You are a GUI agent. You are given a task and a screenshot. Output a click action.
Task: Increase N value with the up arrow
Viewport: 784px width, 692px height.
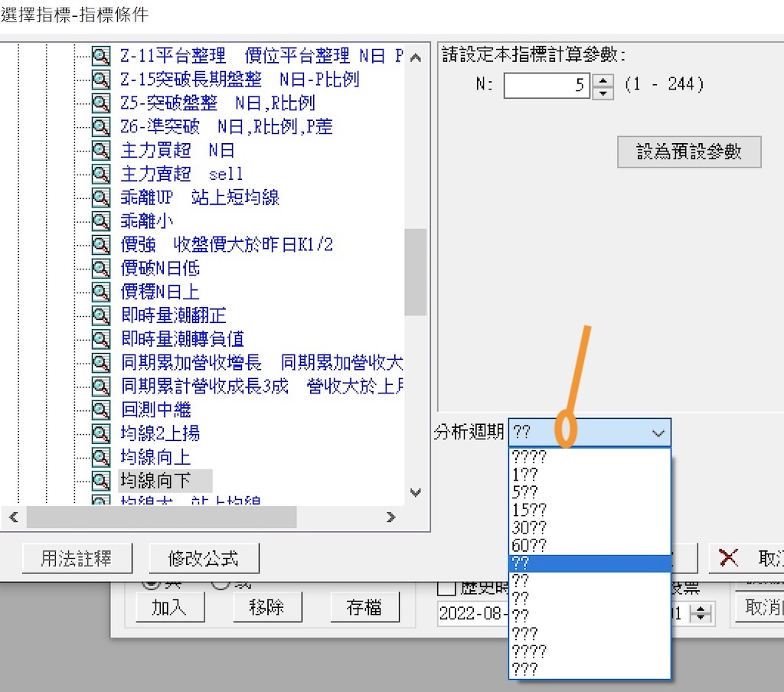point(603,79)
